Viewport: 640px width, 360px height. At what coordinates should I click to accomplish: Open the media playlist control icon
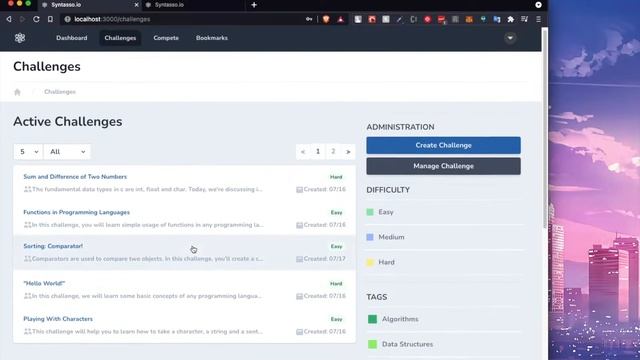[x=524, y=19]
